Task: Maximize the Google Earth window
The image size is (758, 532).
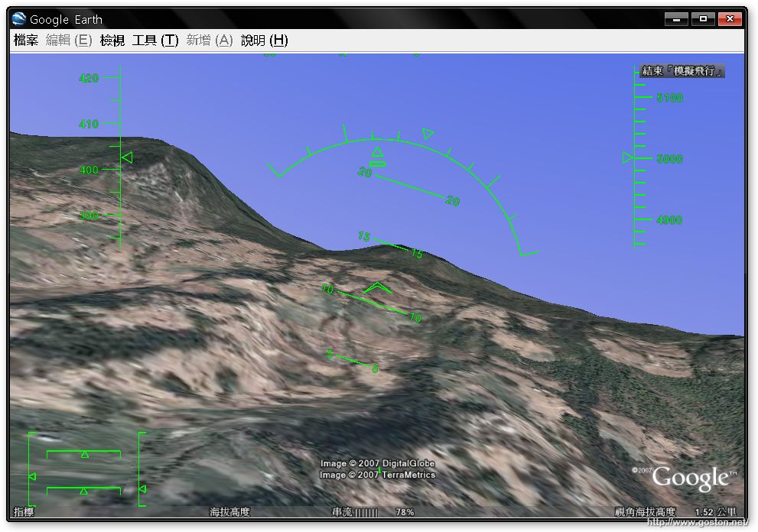Action: (703, 19)
